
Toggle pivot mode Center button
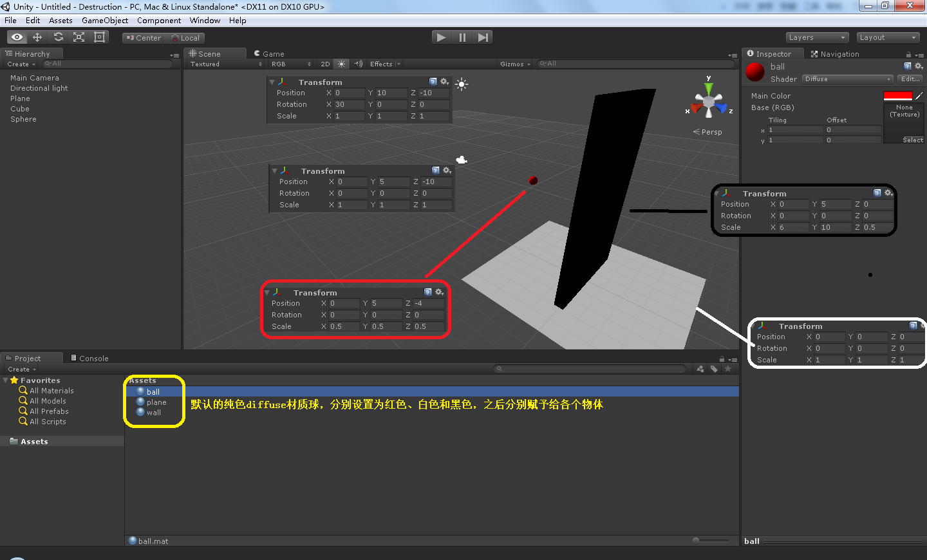pyautogui.click(x=144, y=38)
